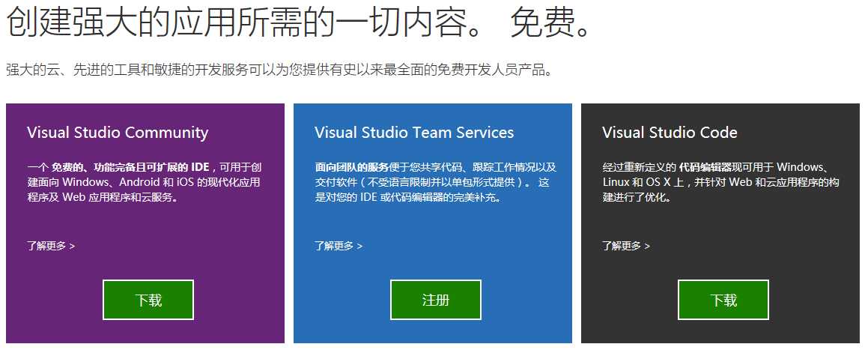Select the Visual Studio Community card title

point(118,133)
